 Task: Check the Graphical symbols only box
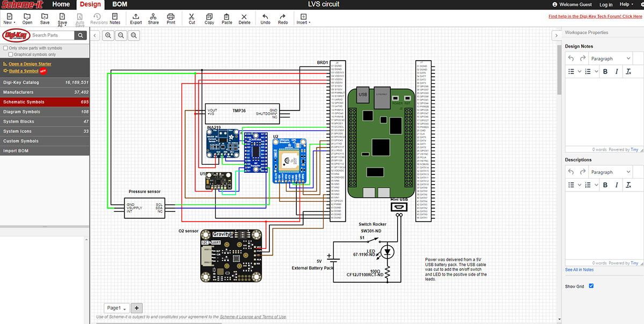click(x=11, y=54)
